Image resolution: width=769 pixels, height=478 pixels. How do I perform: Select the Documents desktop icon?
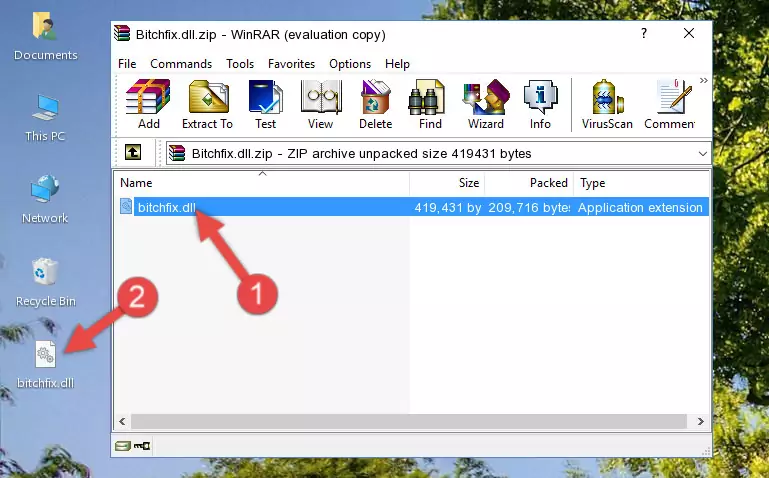[45, 37]
